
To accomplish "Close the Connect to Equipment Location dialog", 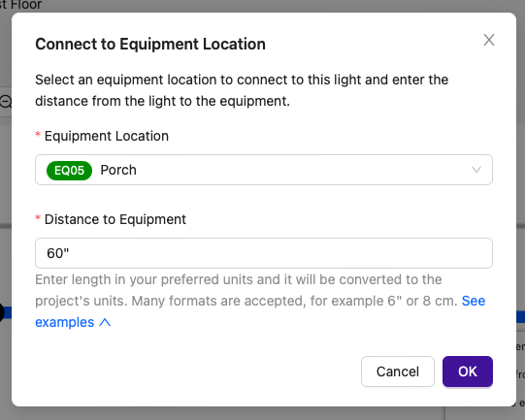I will (489, 40).
